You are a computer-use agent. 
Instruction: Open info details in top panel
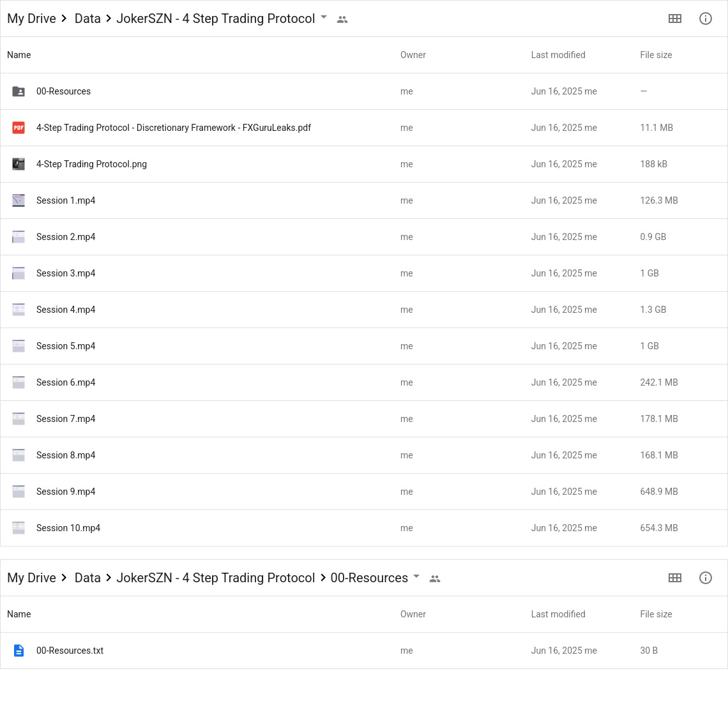pos(705,19)
